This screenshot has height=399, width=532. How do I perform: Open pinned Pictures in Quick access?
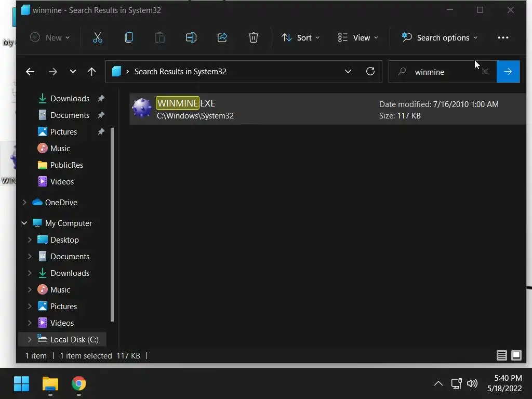point(63,132)
